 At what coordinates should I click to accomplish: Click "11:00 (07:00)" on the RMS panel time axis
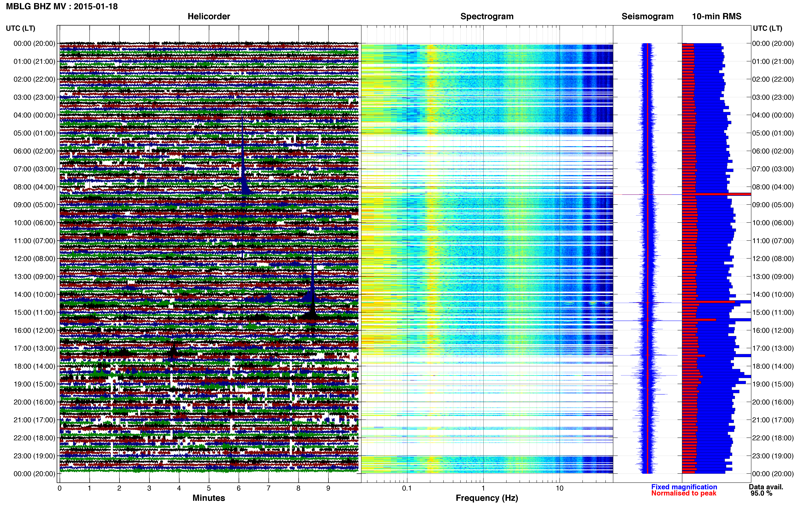pyautogui.click(x=773, y=241)
